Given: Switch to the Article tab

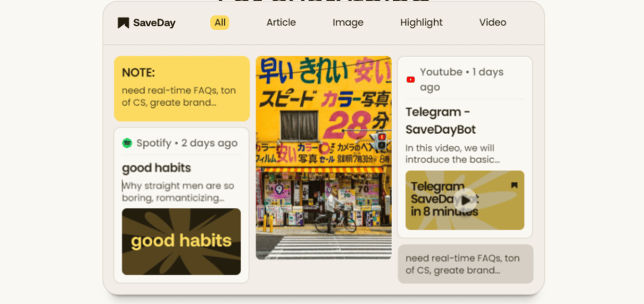Looking at the screenshot, I should (x=281, y=23).
